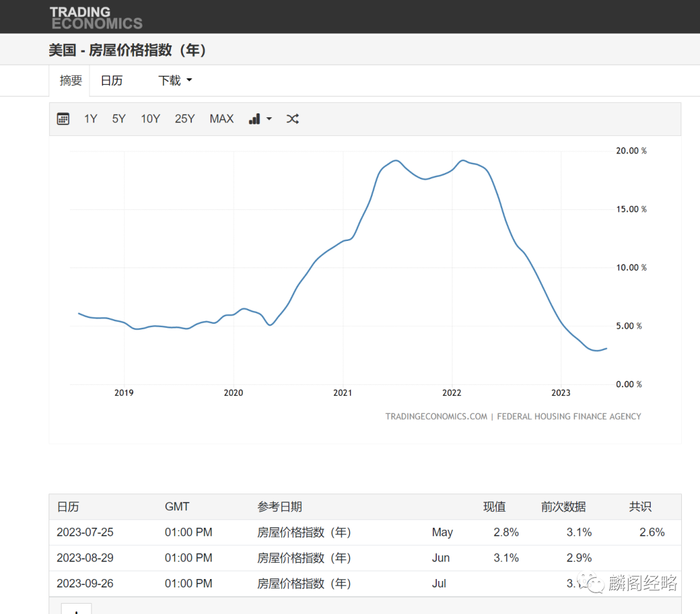Click the 2023-07-25 calendar date
700x614 pixels.
(85, 532)
